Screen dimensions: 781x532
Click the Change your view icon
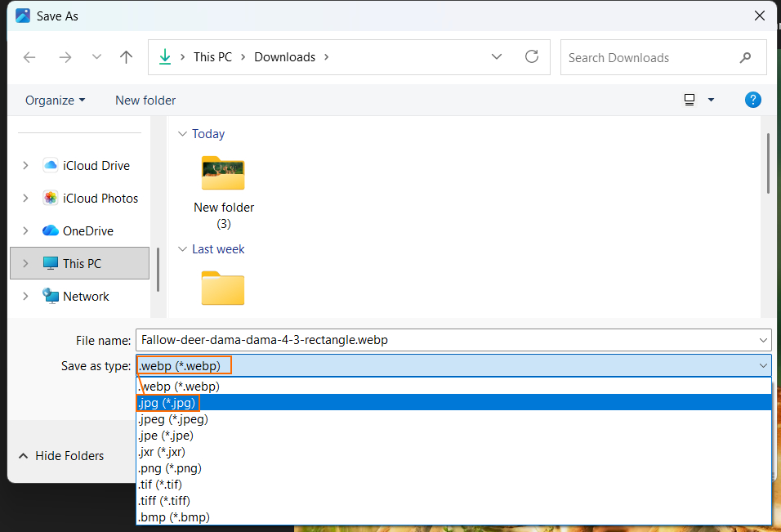point(688,99)
